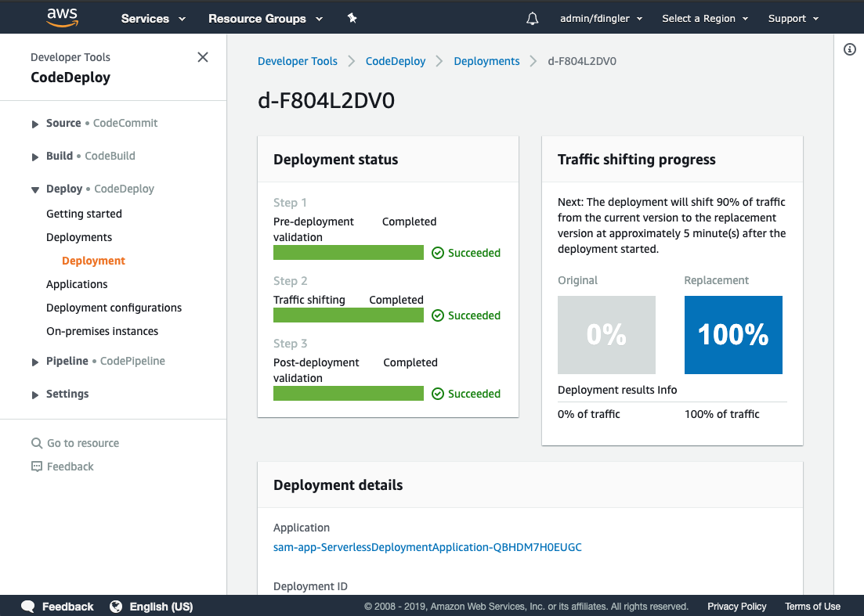Expand the Pipeline CodePipeline section
The height and width of the screenshot is (616, 864).
(x=34, y=362)
